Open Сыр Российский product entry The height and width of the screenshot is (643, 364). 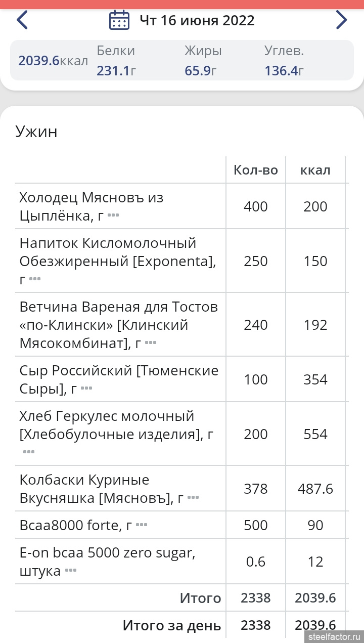(119, 379)
